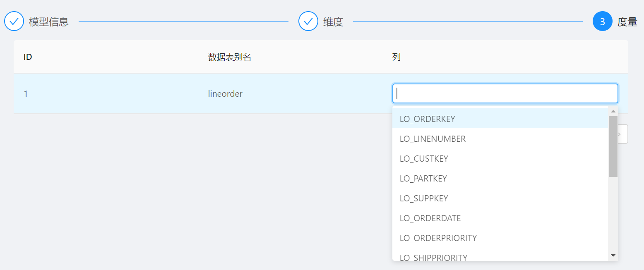
Task: Return to the 维度 step label
Action: [333, 22]
